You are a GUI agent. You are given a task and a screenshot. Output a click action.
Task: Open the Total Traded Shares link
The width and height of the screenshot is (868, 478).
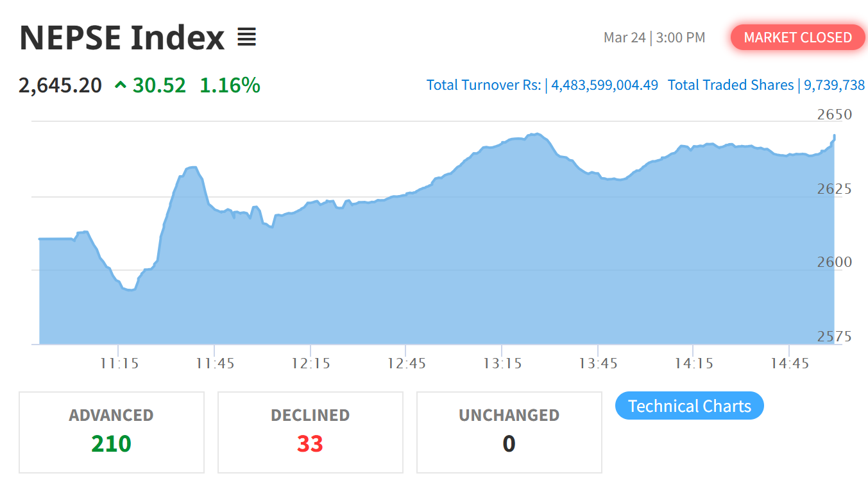pos(766,85)
